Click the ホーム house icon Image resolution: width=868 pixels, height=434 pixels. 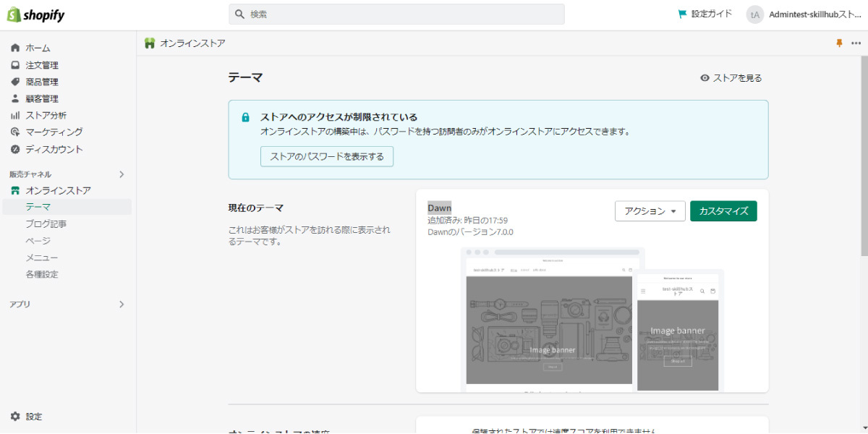point(15,48)
